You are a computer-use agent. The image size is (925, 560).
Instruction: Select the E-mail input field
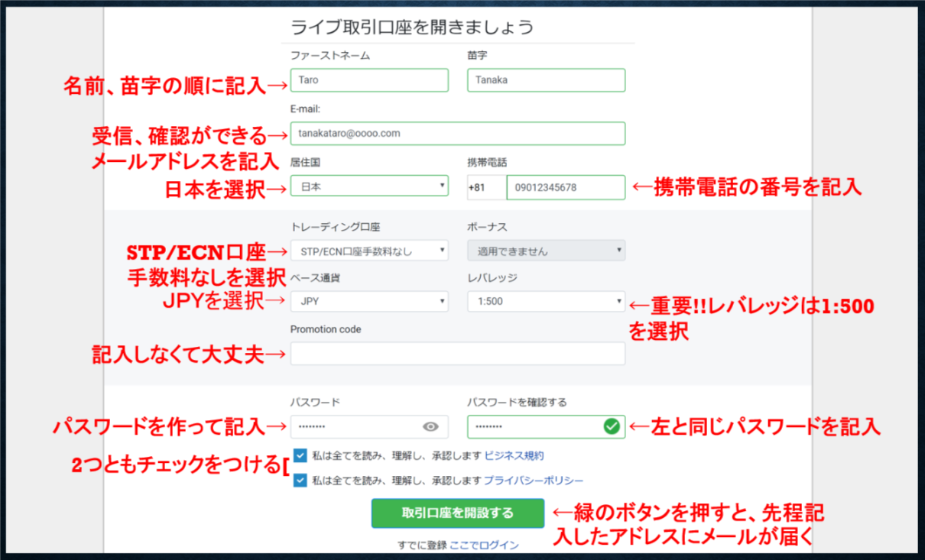(x=457, y=133)
